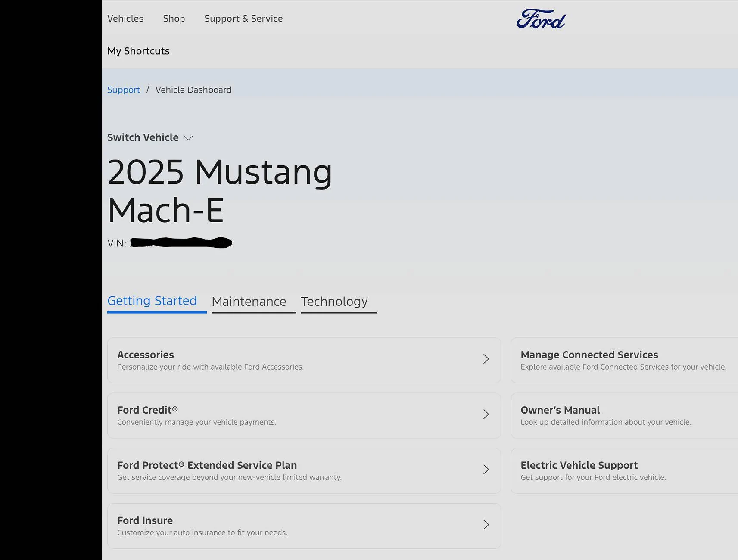Open the Accessories card
Viewport: 738px width, 560px height.
pyautogui.click(x=304, y=360)
